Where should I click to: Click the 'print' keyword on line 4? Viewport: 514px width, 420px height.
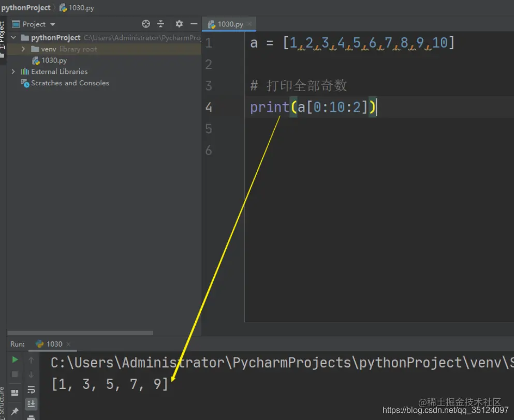tap(270, 108)
